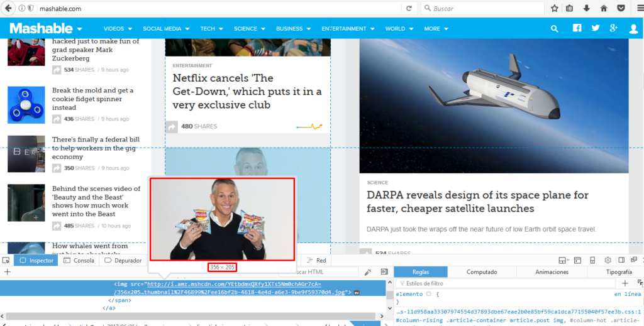Open the downloads arrow icon
Screen dimensions: 644x326
[587, 8]
